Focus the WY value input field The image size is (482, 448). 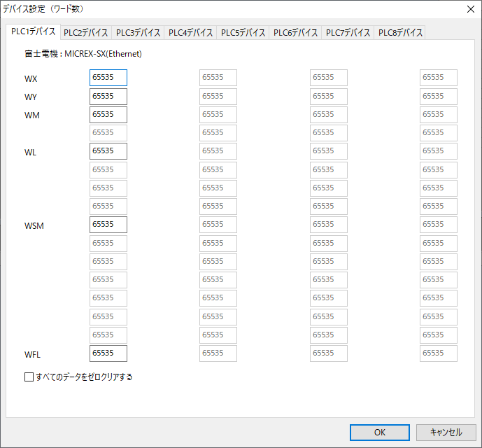[108, 97]
